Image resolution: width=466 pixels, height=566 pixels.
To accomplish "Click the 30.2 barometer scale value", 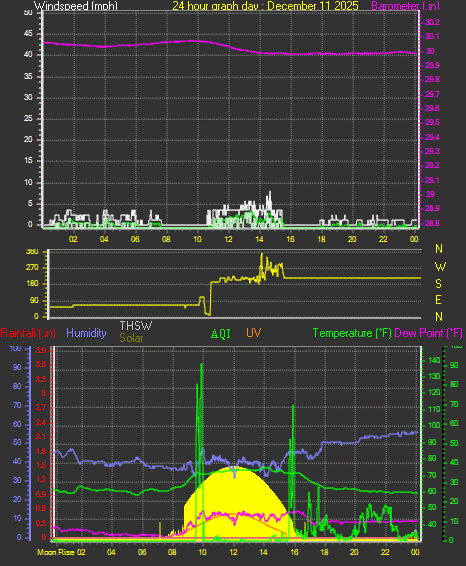I will tap(432, 22).
